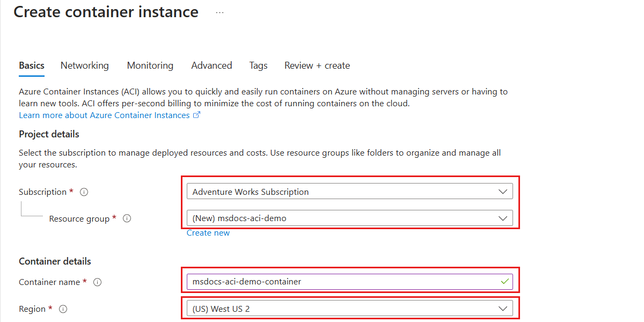Click the Create new resource group link
The height and width of the screenshot is (322, 644).
(208, 233)
